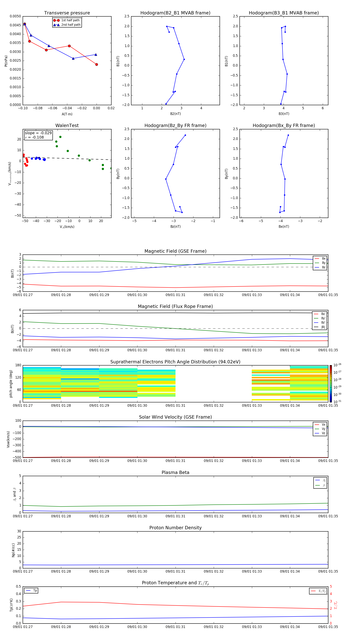Click the "Hodogram(B2_B1 MVAB frame)" title

tap(175, 13)
